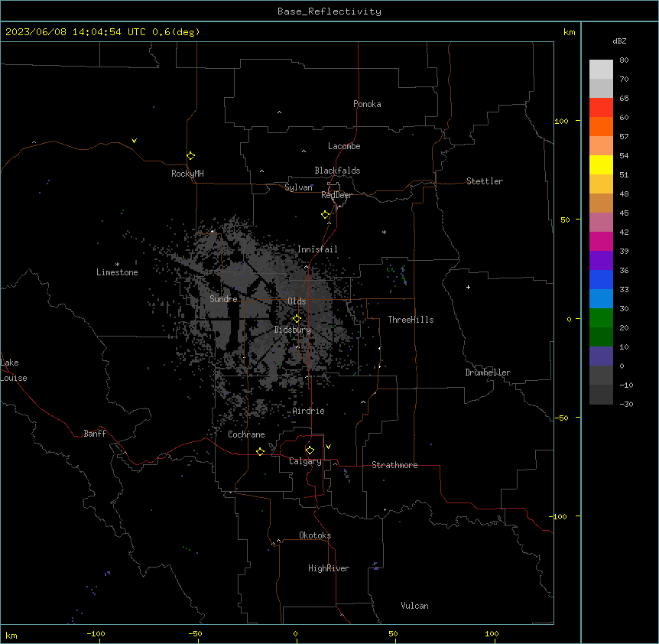Click the Sundre town label
Image resolution: width=659 pixels, height=644 pixels.
tap(223, 299)
